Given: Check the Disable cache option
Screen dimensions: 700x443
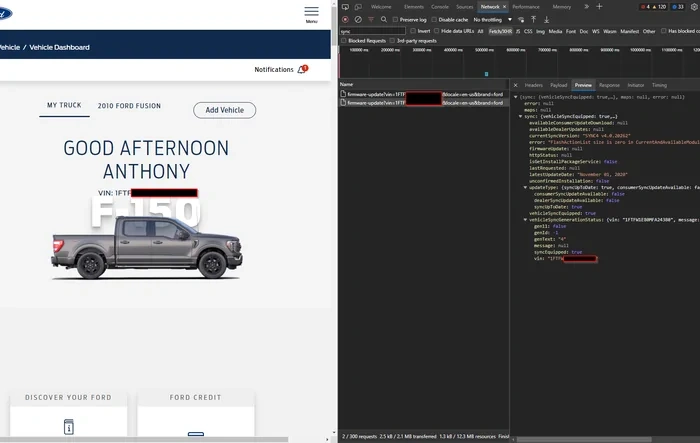Looking at the screenshot, I should [x=435, y=19].
